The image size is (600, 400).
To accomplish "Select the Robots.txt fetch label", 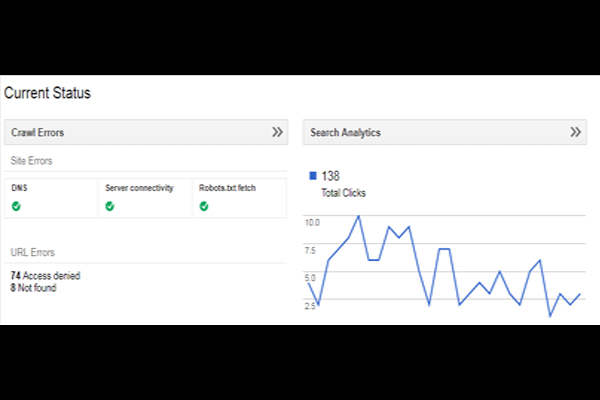I will click(x=227, y=187).
